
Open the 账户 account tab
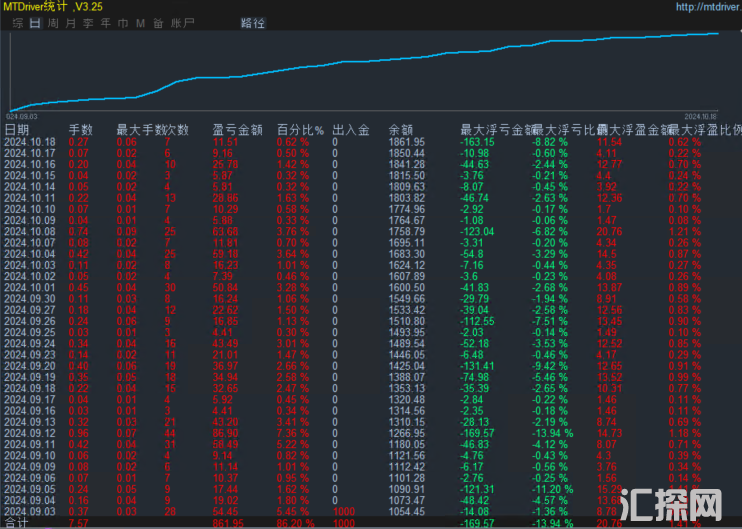point(183,22)
